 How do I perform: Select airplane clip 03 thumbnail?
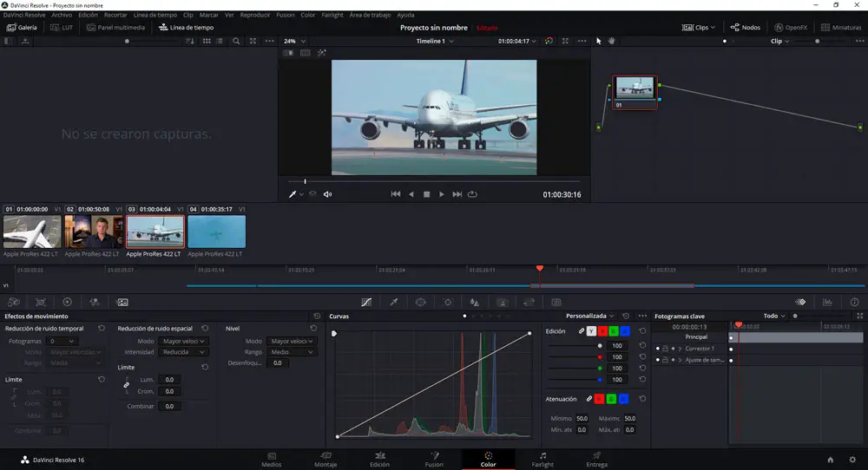[x=155, y=232]
